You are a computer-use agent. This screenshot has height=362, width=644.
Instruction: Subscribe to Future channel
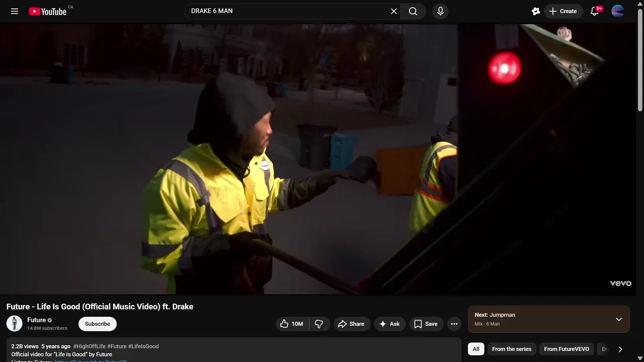(98, 324)
